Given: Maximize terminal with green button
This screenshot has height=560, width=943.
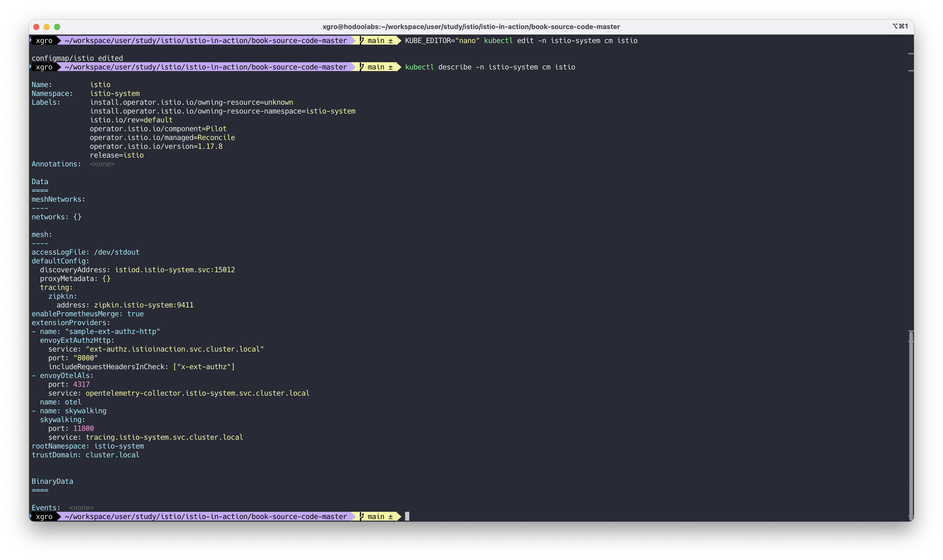Looking at the screenshot, I should (x=57, y=27).
